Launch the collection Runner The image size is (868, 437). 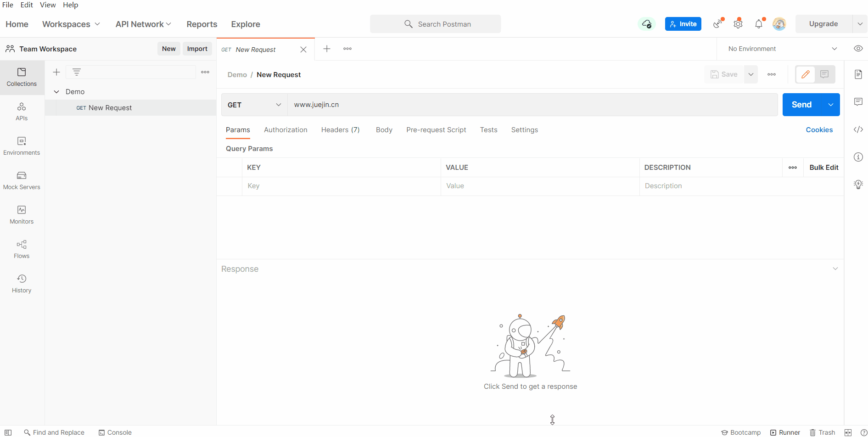[x=785, y=432]
